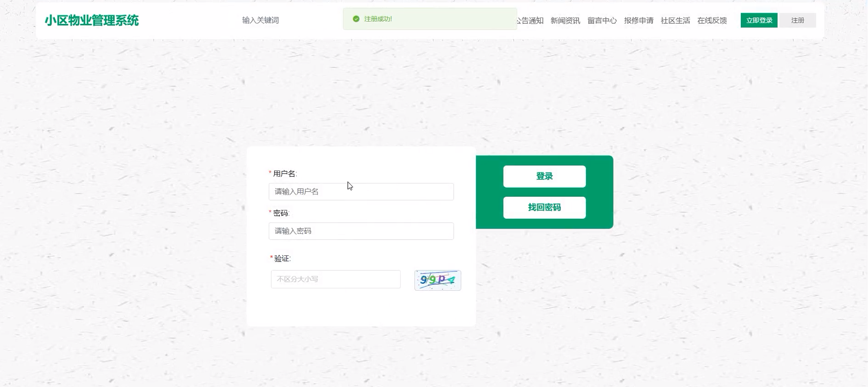
Task: Open the 公告通知 menu item
Action: coord(531,21)
